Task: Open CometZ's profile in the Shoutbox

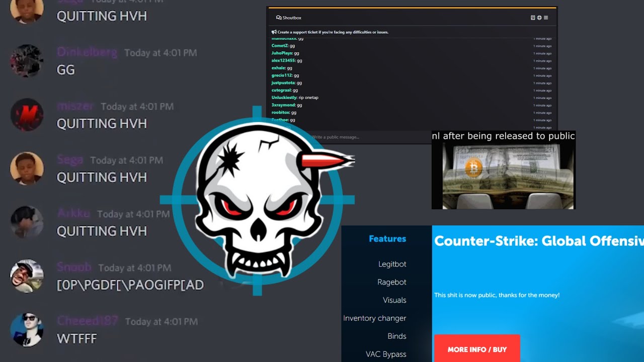Action: 280,46
